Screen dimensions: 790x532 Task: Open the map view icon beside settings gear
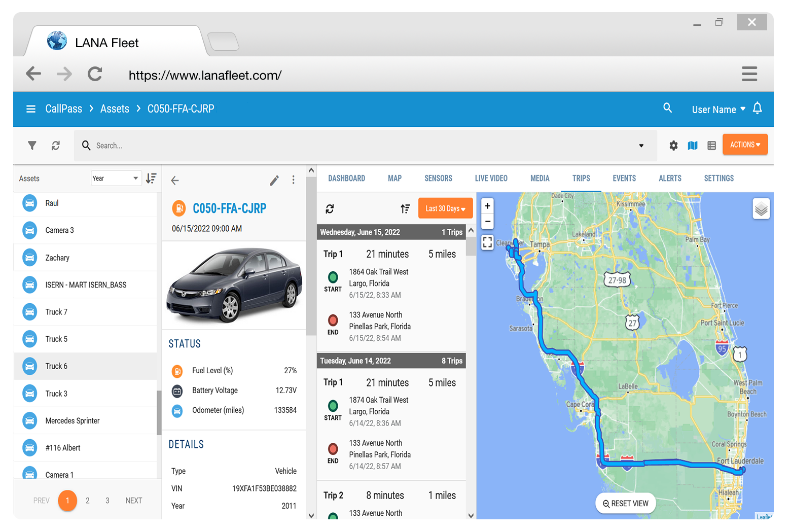coord(693,146)
